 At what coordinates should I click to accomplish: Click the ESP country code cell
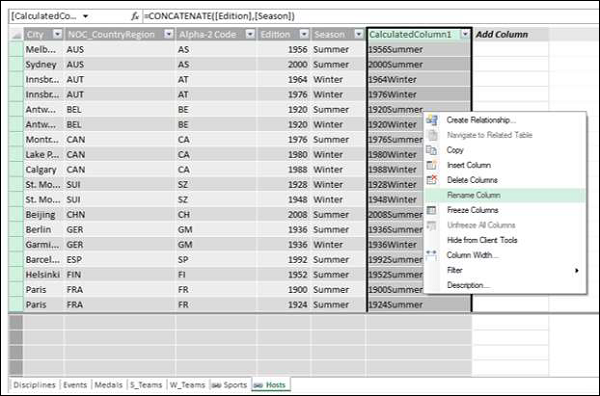pyautogui.click(x=120, y=260)
